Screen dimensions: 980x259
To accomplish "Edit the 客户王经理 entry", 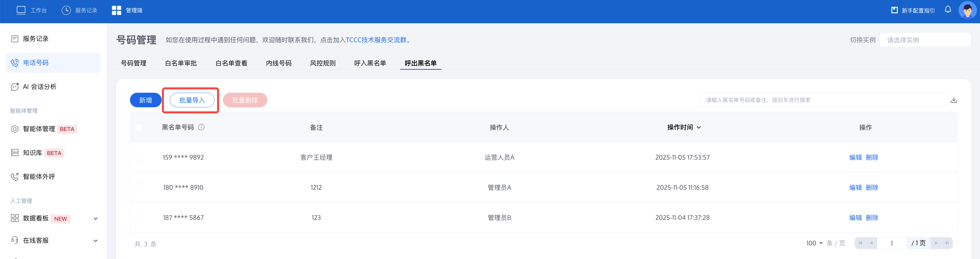I will point(855,157).
